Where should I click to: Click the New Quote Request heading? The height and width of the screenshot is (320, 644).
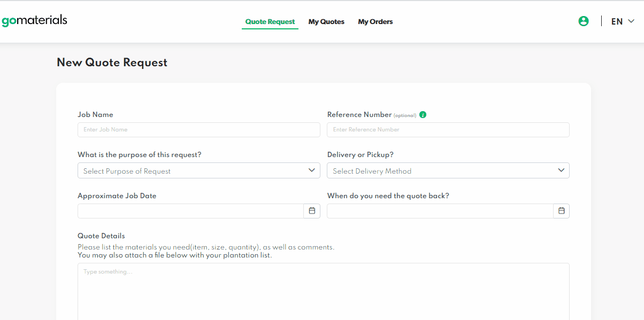click(112, 63)
